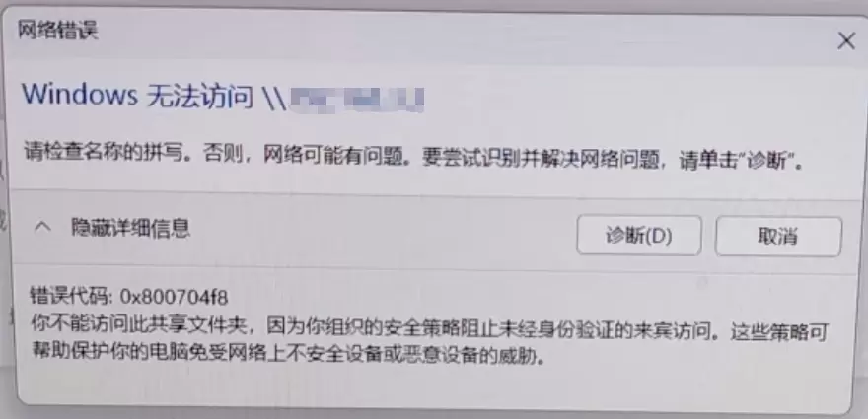The width and height of the screenshot is (868, 419).
Task: Run network diagnostics with the 诊断(D) button
Action: (x=639, y=236)
